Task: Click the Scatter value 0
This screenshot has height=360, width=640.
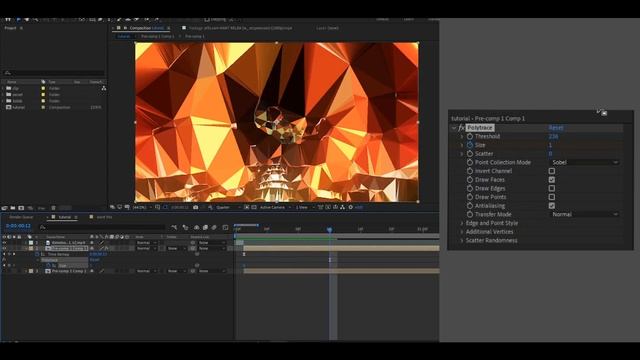Action: 550,153
